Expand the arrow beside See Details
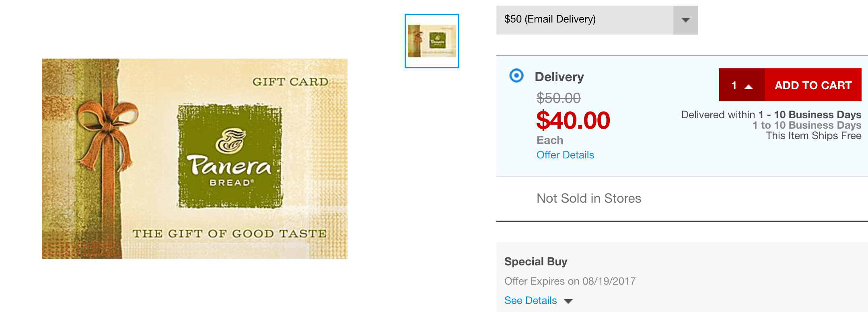868x312 pixels. (x=568, y=301)
